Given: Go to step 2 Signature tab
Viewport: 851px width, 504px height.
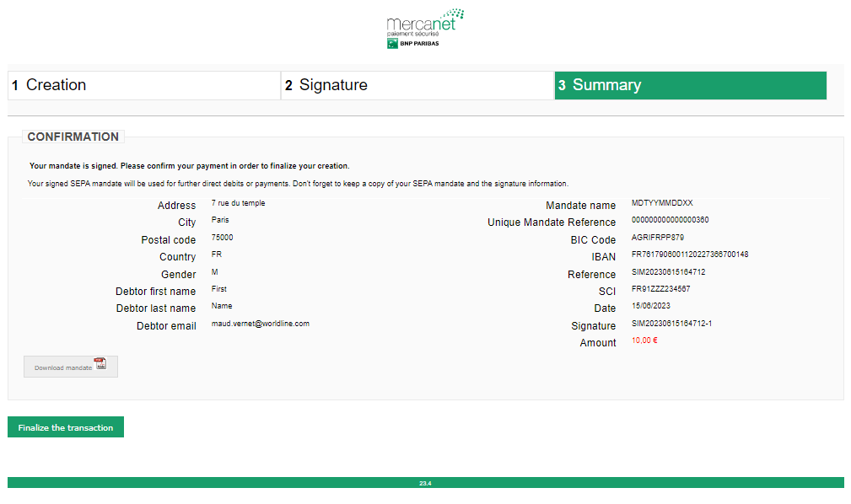Looking at the screenshot, I should point(417,85).
